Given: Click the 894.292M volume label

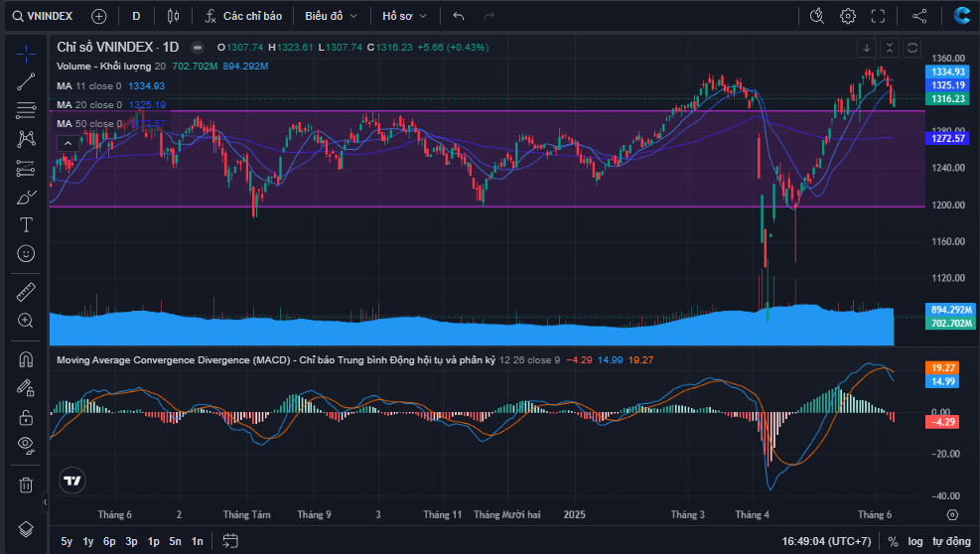Looking at the screenshot, I should pyautogui.click(x=950, y=310).
